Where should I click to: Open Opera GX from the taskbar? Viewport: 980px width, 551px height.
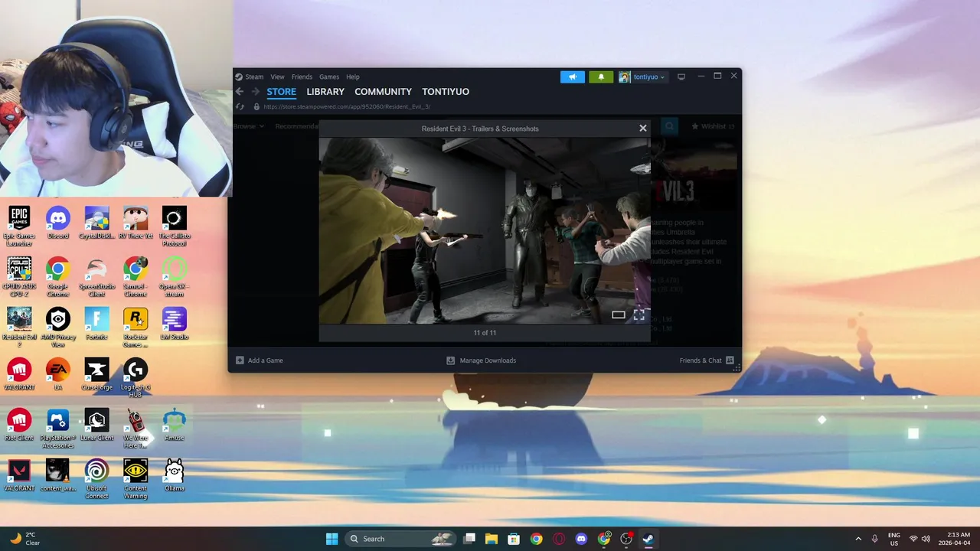(559, 539)
